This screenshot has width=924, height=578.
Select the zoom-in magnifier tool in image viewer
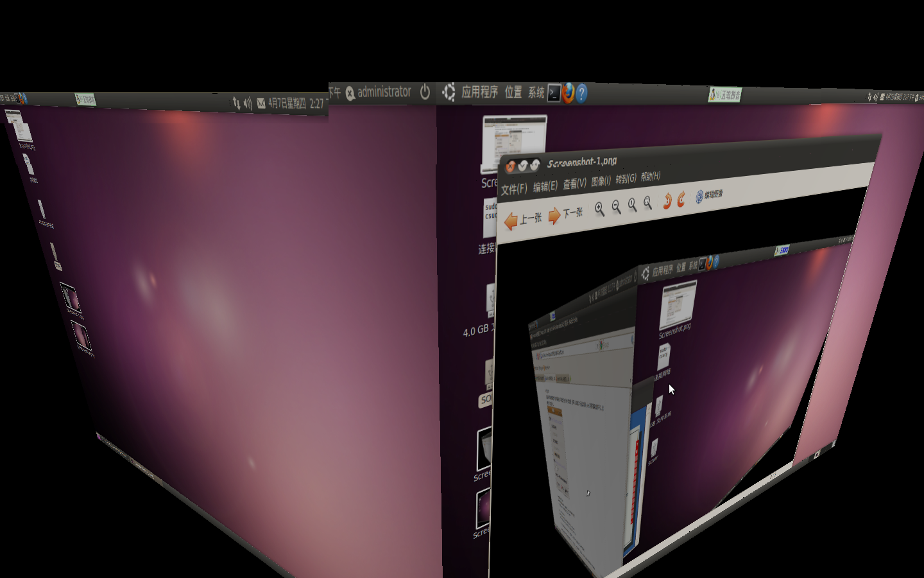coord(599,207)
